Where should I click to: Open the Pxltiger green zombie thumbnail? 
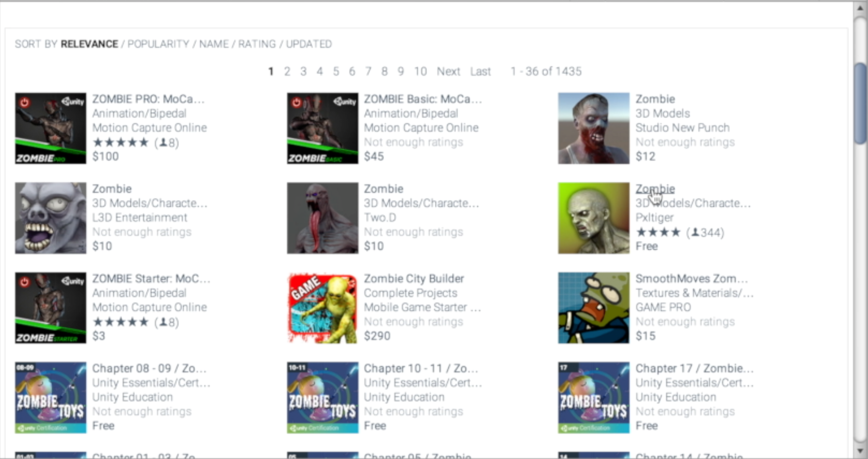pos(594,218)
